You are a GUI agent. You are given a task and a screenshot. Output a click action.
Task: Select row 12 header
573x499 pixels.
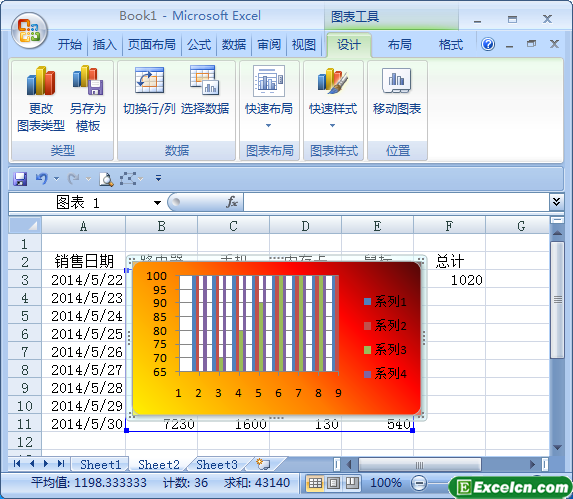tap(25, 442)
